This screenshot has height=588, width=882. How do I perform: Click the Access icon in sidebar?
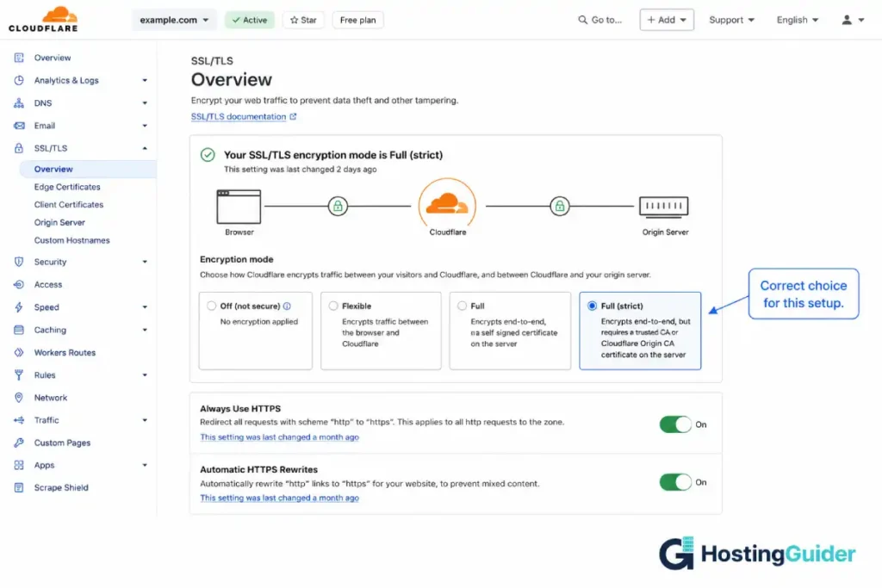(x=19, y=284)
